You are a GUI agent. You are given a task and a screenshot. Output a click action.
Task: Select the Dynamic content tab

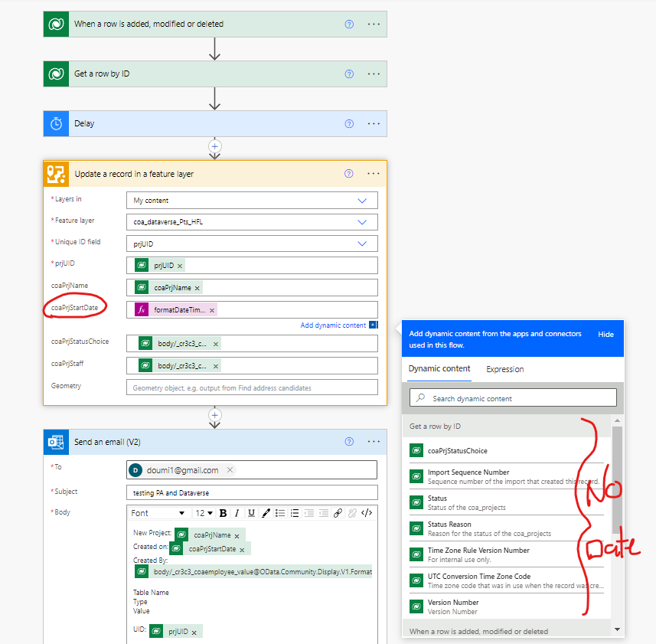point(439,368)
